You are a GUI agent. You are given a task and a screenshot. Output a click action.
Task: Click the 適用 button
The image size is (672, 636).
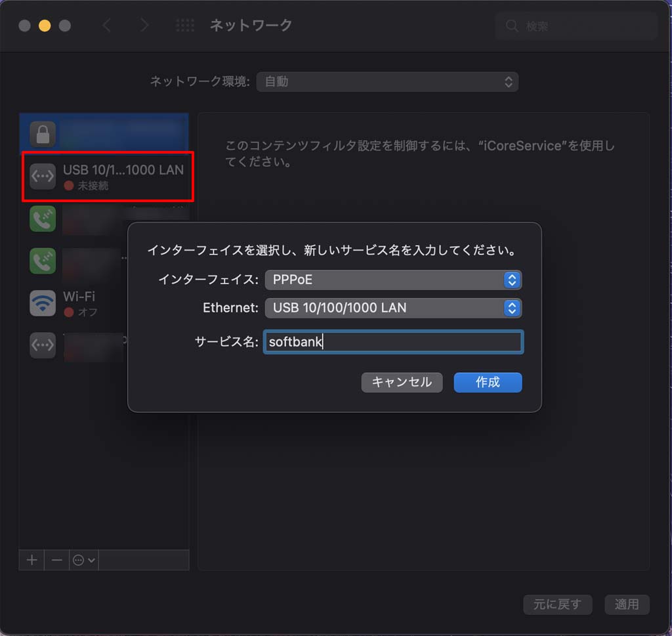pos(627,604)
